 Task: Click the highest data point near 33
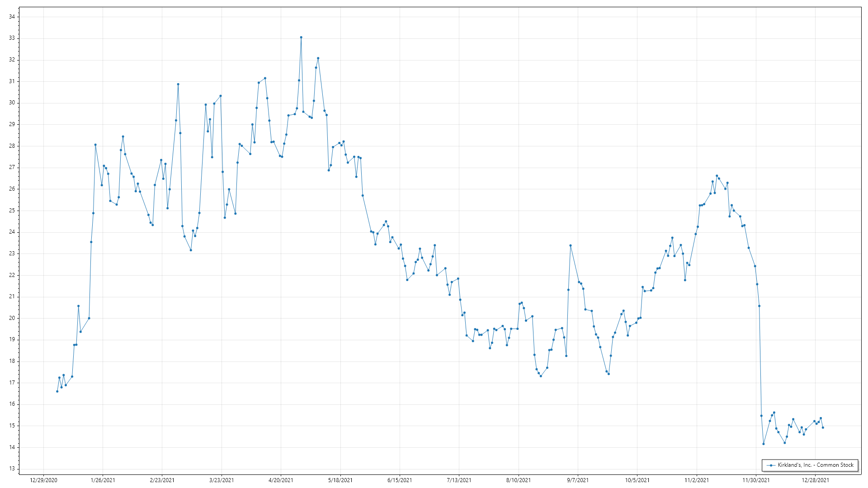point(301,38)
